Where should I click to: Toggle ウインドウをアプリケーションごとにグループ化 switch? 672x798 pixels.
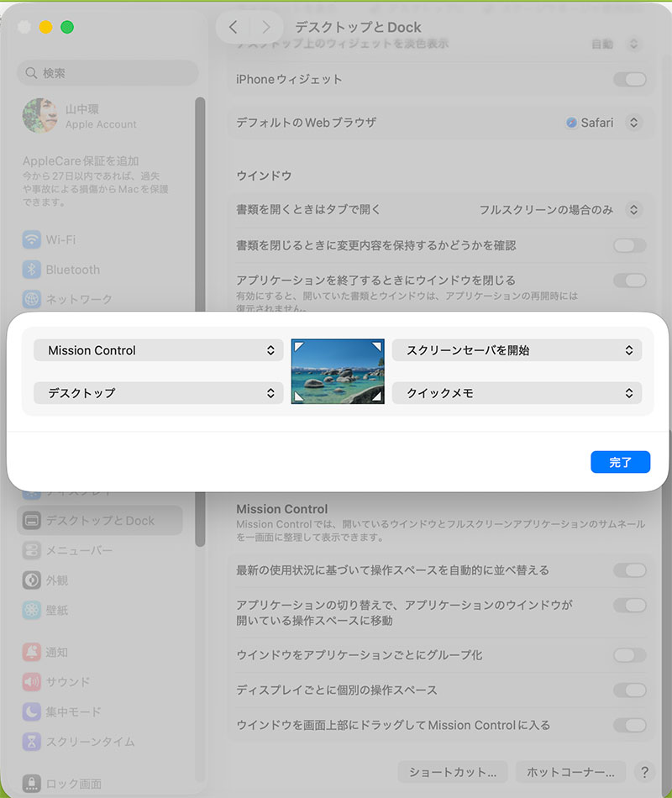(x=629, y=655)
